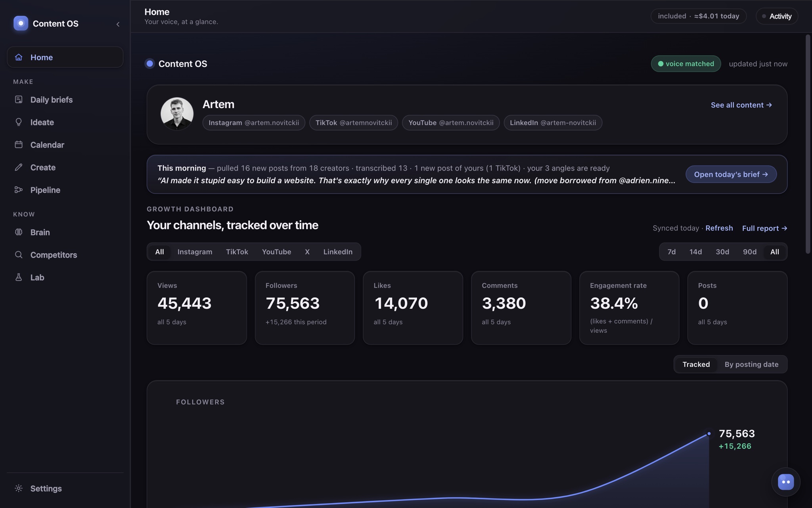This screenshot has width=812, height=508.
Task: Click the Create pencil icon
Action: point(19,167)
